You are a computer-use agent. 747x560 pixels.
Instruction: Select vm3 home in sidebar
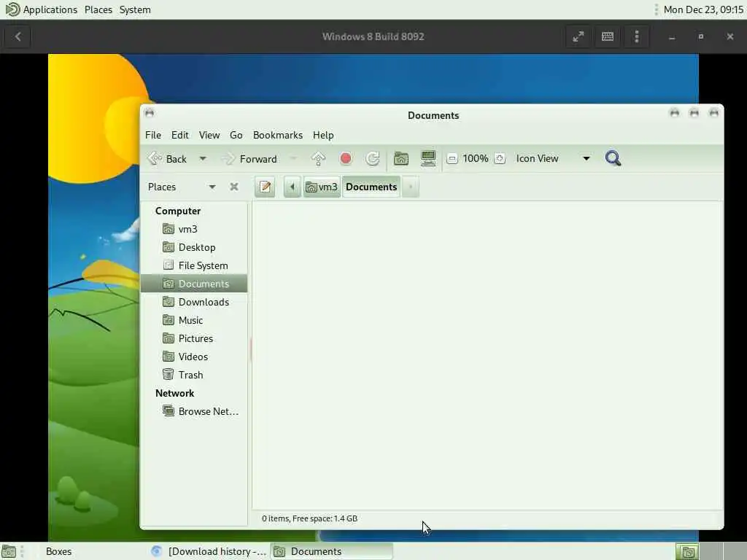point(194,229)
